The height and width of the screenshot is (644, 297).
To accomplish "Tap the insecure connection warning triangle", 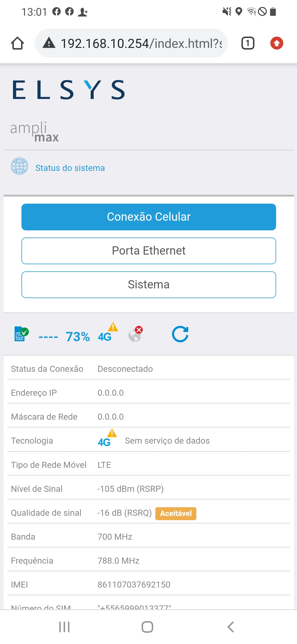I will pos(49,43).
